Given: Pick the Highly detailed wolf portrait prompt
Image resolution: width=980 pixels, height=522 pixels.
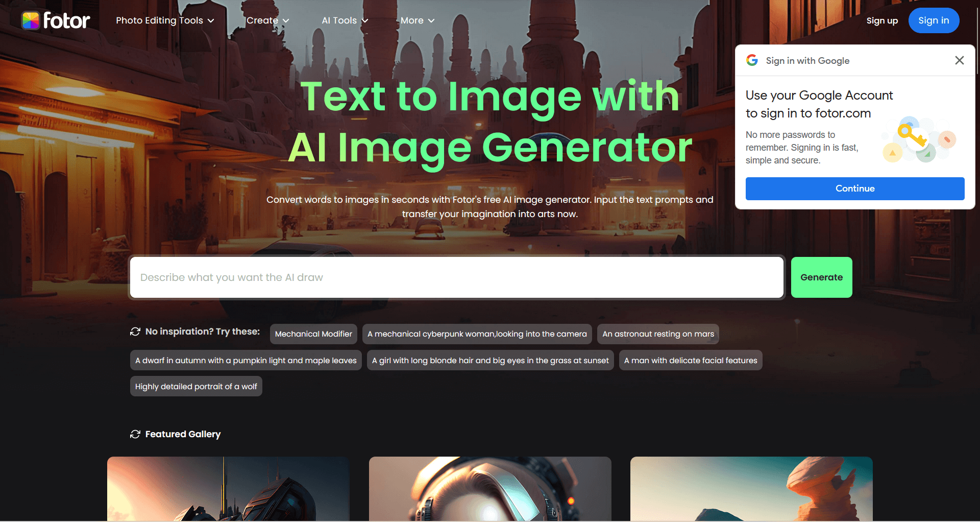Looking at the screenshot, I should point(196,387).
